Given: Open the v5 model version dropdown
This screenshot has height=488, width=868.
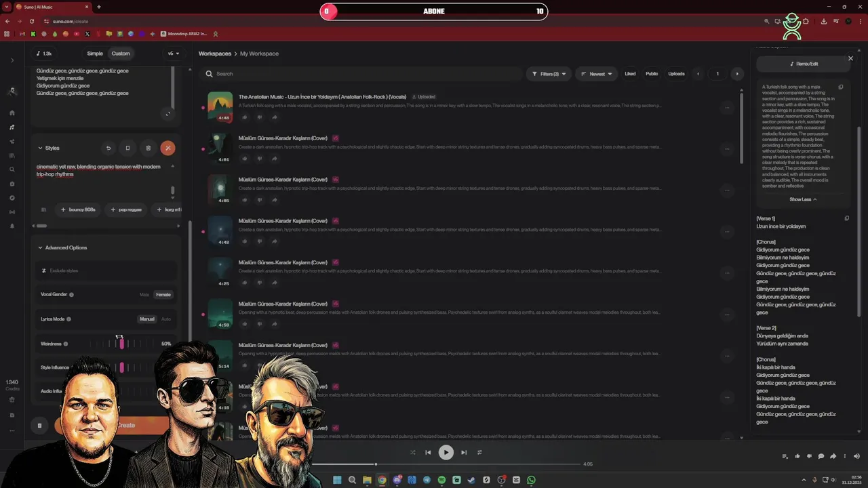Looking at the screenshot, I should pyautogui.click(x=174, y=54).
